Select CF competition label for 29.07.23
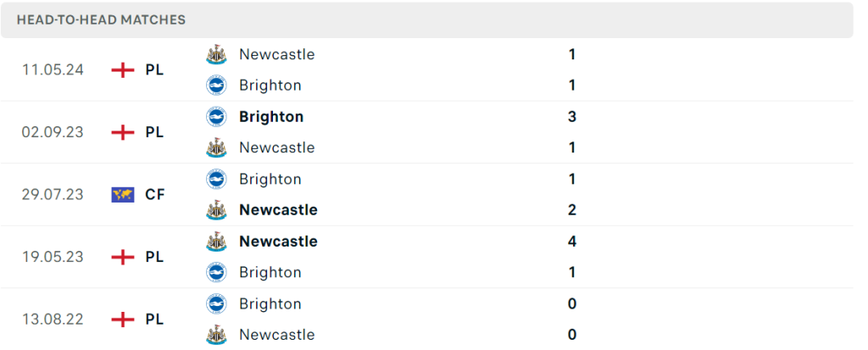868x350 pixels. click(x=155, y=194)
